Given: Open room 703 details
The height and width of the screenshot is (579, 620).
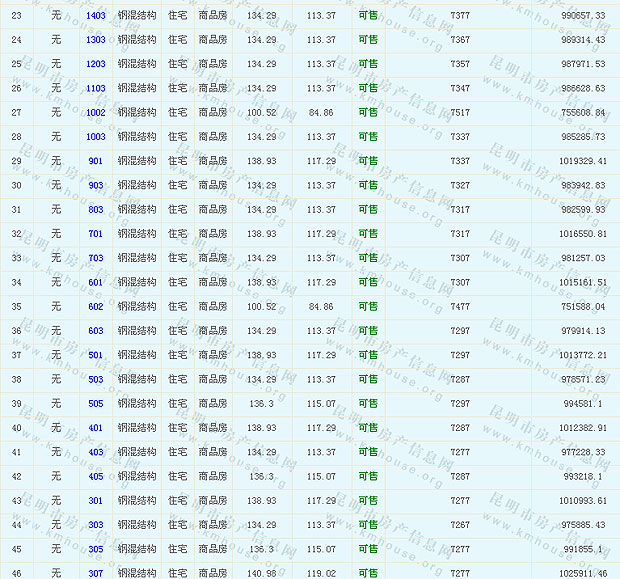Looking at the screenshot, I should [96, 258].
